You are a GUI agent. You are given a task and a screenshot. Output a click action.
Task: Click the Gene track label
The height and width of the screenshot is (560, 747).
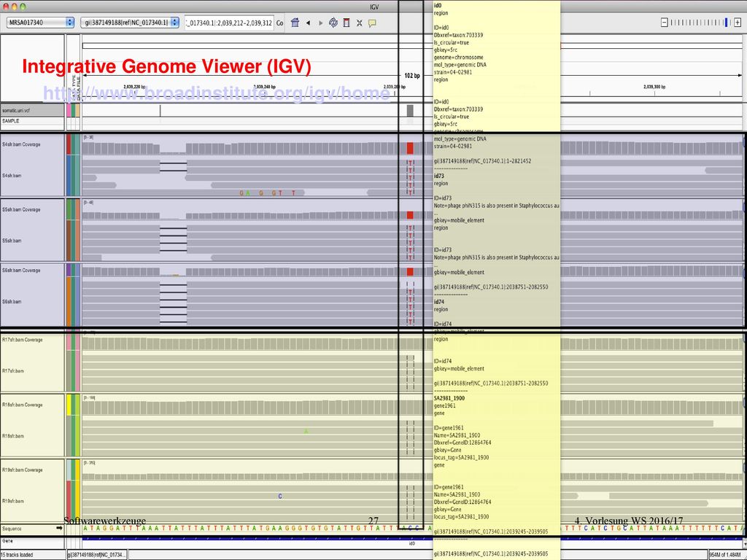pyautogui.click(x=7, y=541)
